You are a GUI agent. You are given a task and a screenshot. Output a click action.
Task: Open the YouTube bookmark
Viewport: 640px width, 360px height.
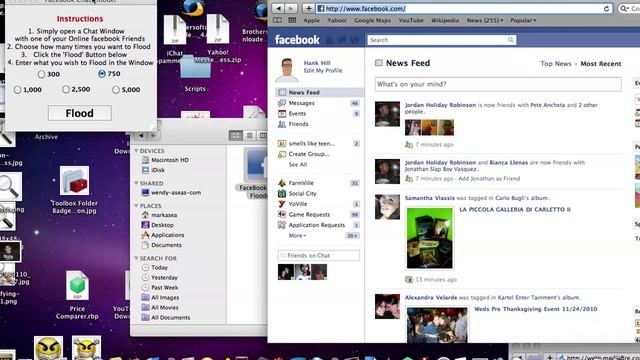pos(411,20)
